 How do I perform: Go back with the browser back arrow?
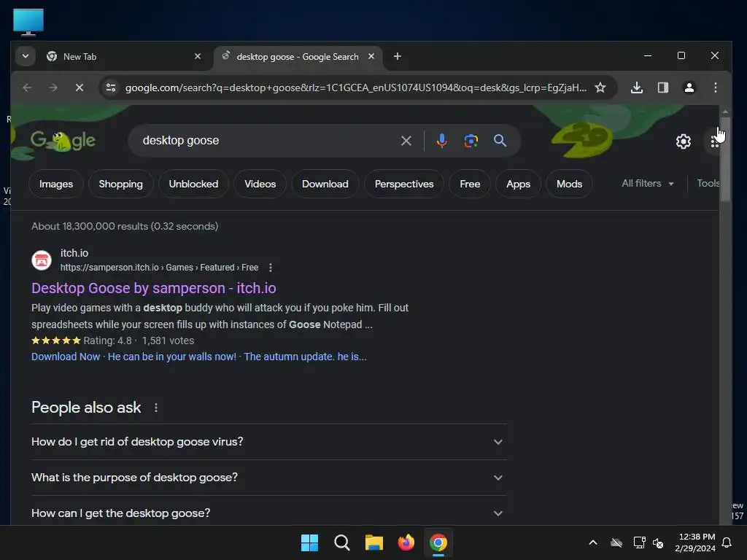pos(27,87)
